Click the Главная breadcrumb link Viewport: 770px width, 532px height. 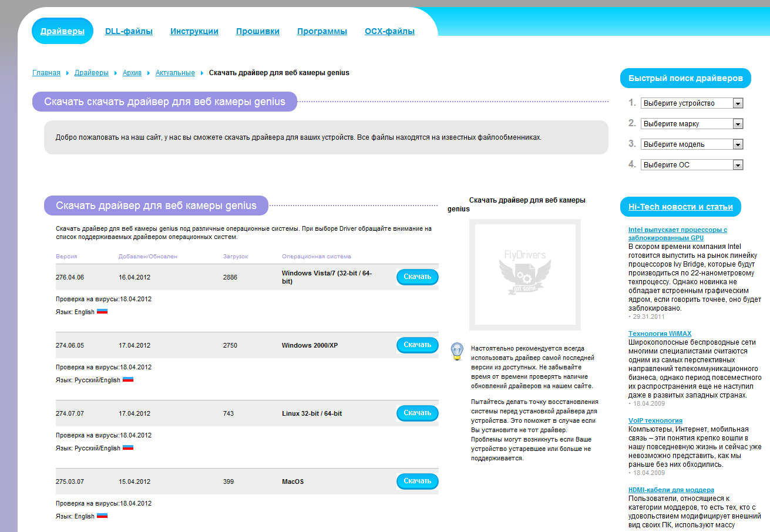46,73
